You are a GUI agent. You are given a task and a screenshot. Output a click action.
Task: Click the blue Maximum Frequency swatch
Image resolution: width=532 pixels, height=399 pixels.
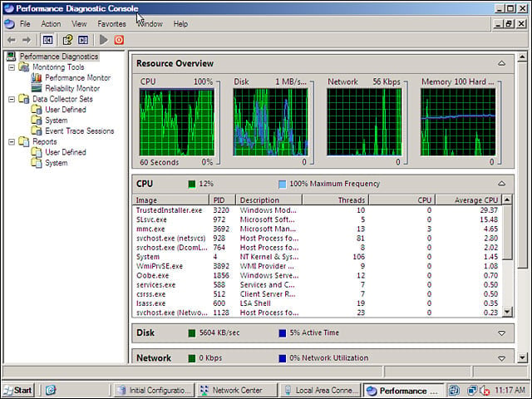(282, 185)
